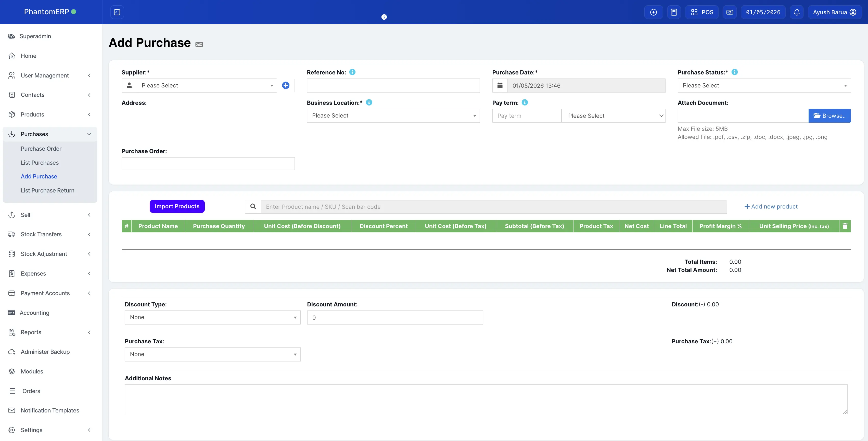Open the Purchase Status dropdown
This screenshot has width=868, height=441.
763,86
